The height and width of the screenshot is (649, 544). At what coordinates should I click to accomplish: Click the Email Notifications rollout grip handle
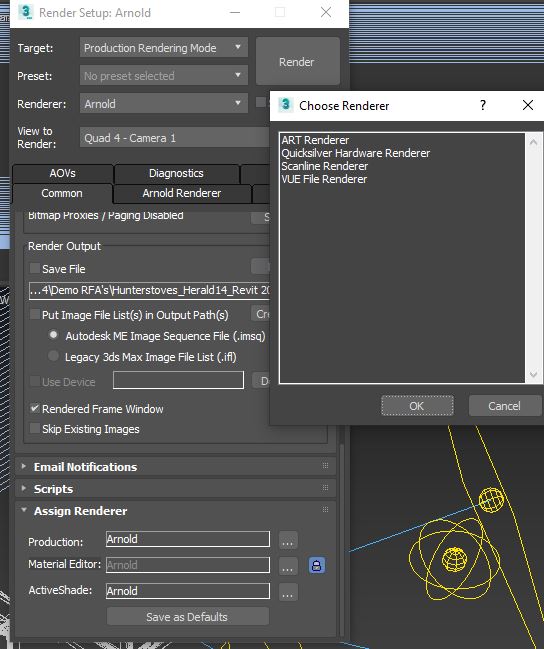click(325, 466)
